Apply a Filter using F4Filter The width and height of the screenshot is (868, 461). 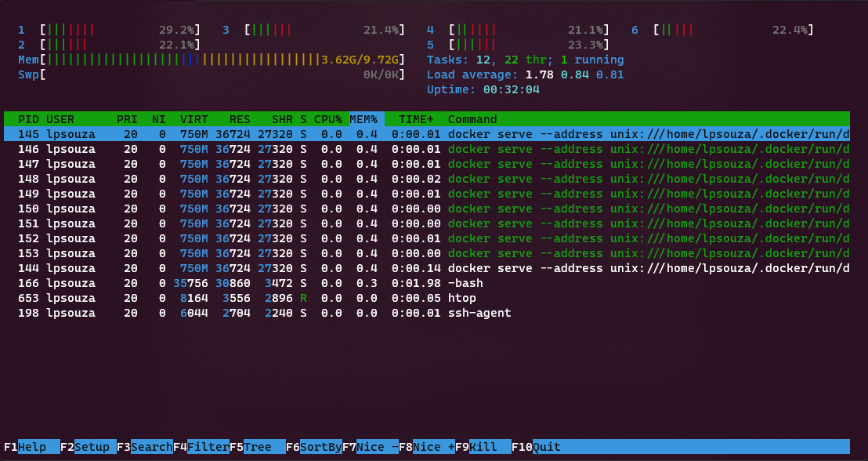tap(202, 447)
